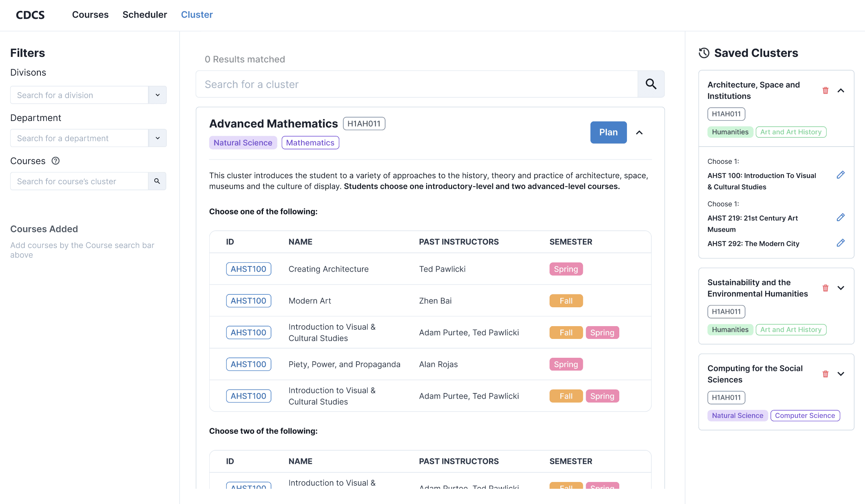Click the cluster search magnifier icon
This screenshot has height=504, width=865.
coord(651,84)
